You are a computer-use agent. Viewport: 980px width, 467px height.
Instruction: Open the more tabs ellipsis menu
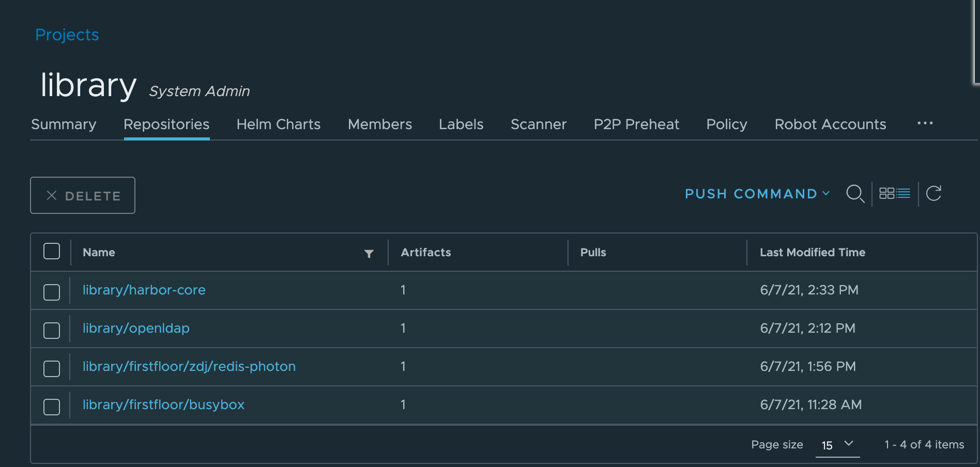click(925, 123)
